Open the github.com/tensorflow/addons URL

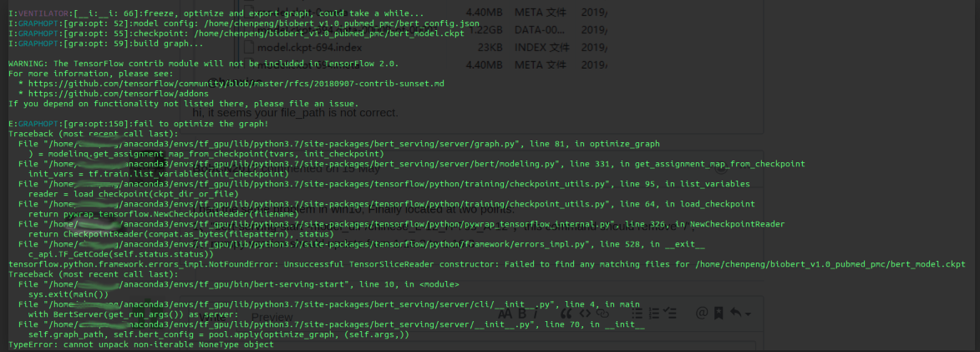119,93
